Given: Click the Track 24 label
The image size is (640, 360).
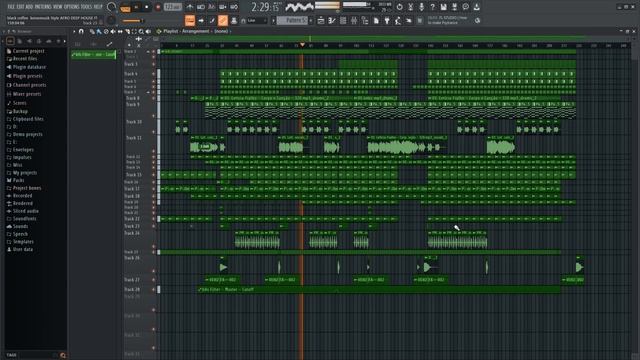Looking at the screenshot, I should tap(132, 233).
